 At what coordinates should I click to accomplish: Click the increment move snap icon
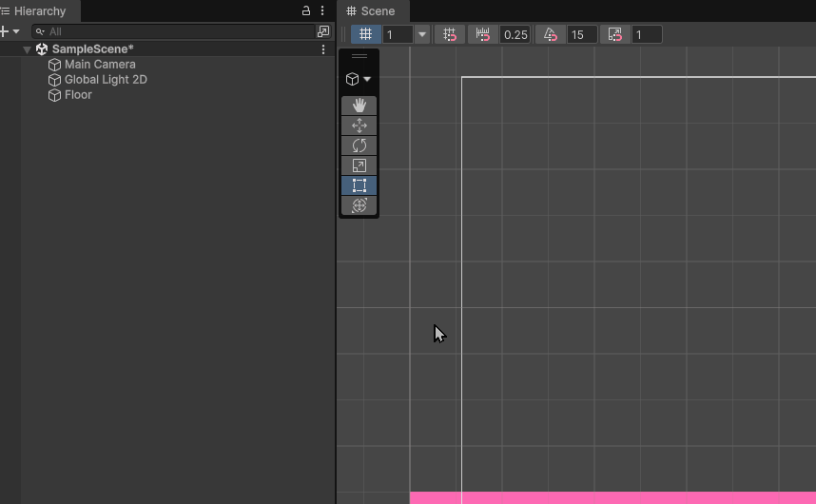(x=483, y=35)
